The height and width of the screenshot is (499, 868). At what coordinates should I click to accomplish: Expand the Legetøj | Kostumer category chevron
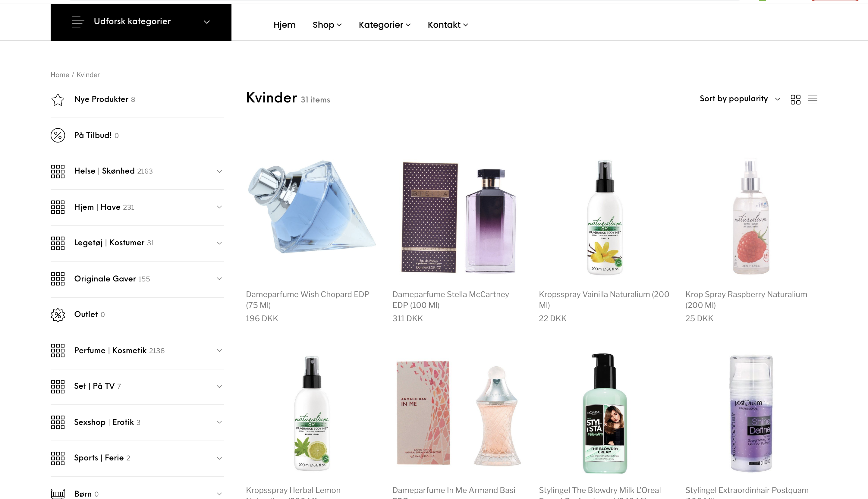[x=219, y=243]
